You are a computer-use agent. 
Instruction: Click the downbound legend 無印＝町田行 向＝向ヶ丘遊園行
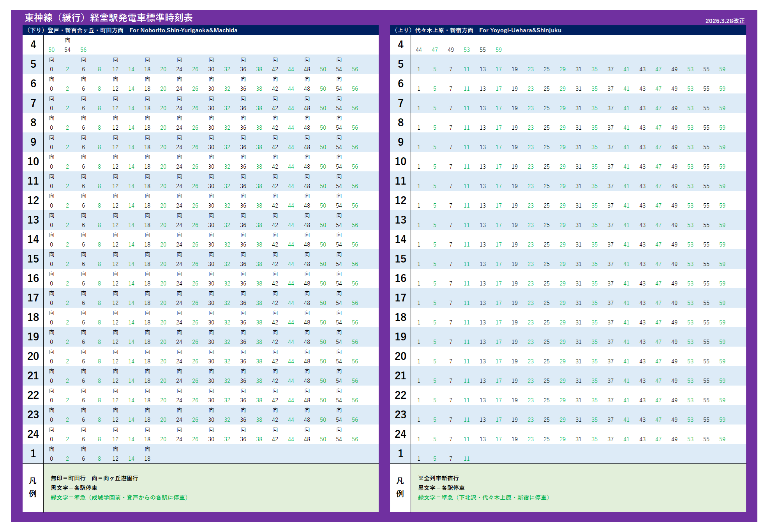[x=94, y=478]
